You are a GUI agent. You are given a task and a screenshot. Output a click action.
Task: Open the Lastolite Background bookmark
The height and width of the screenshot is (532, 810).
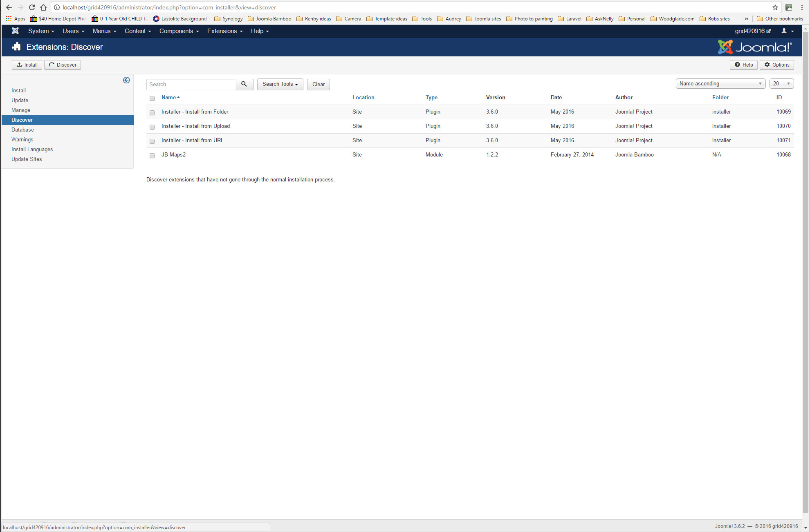[180, 19]
